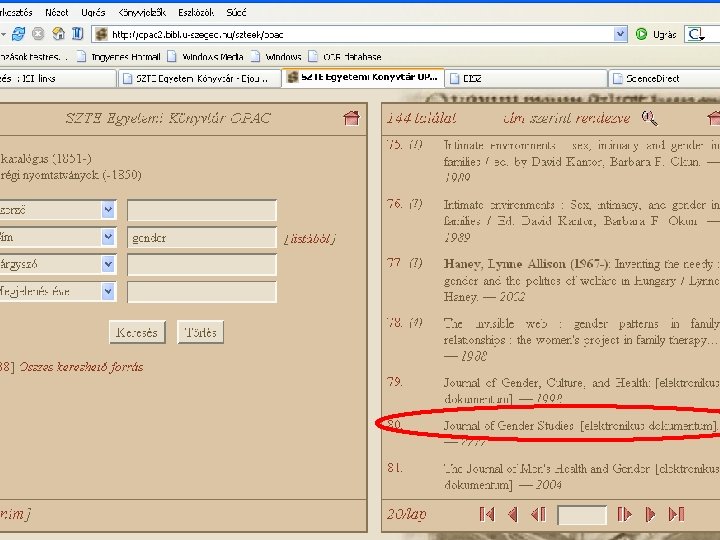
Task: Click the Összes kereshető forrás link
Action: tap(81, 367)
